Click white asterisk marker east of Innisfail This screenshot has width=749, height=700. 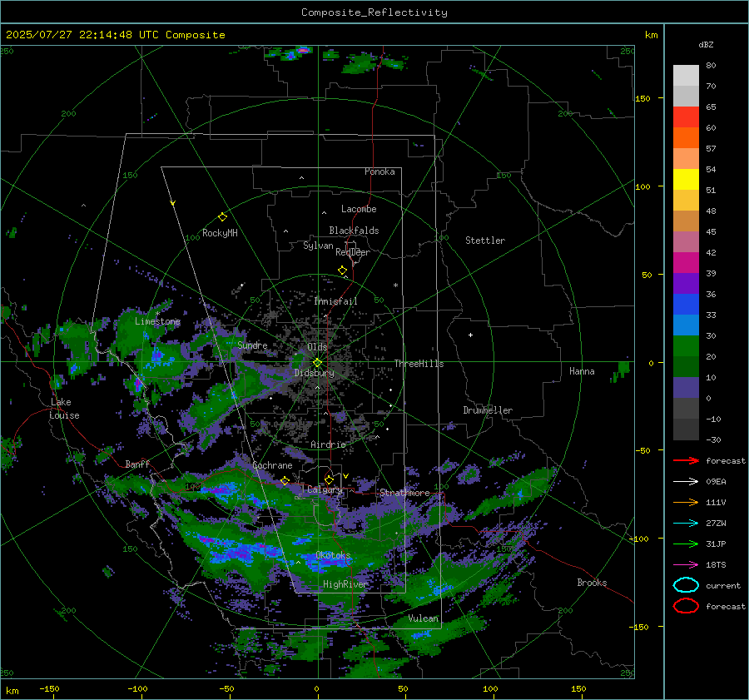(395, 285)
